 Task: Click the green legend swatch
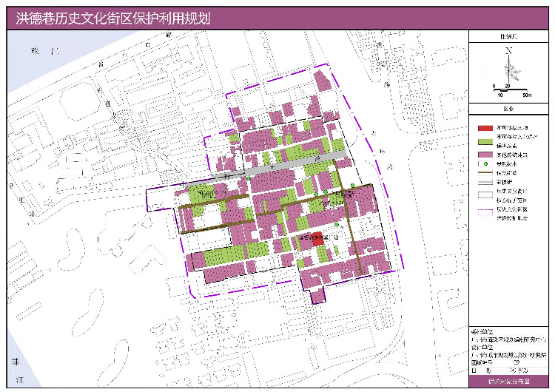(x=485, y=141)
